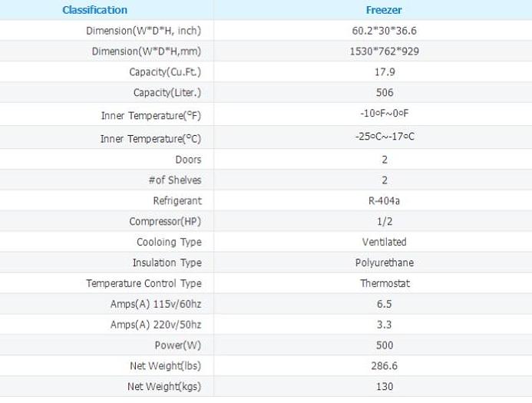This screenshot has height=403, width=532.
Task: Select the mm dimension value 1530*762*929
Action: pos(385,51)
